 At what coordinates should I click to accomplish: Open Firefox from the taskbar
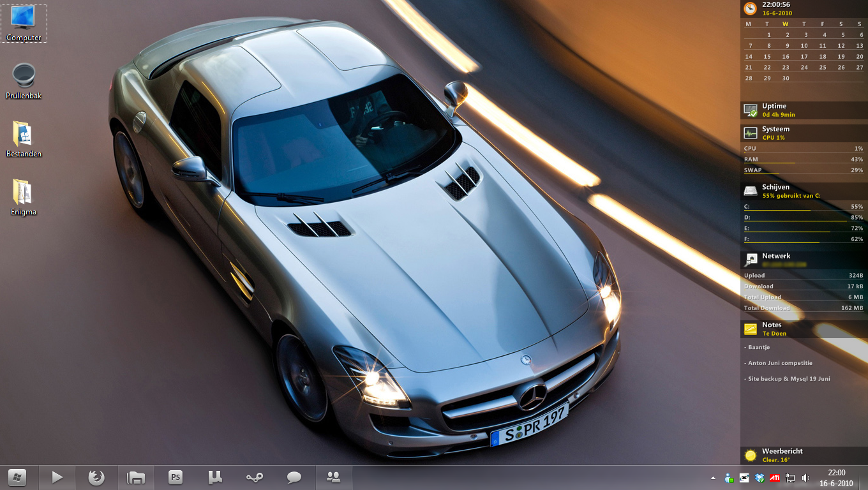(x=96, y=477)
